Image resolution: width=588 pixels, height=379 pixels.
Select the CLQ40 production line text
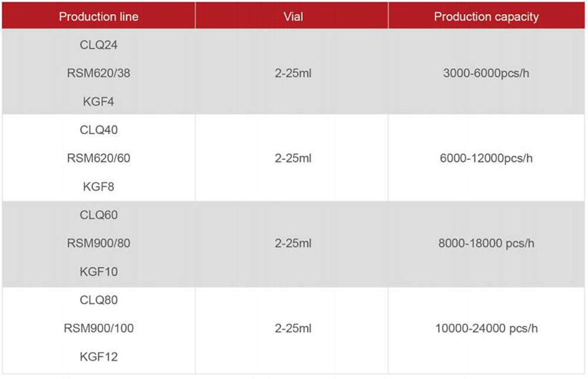coord(98,130)
